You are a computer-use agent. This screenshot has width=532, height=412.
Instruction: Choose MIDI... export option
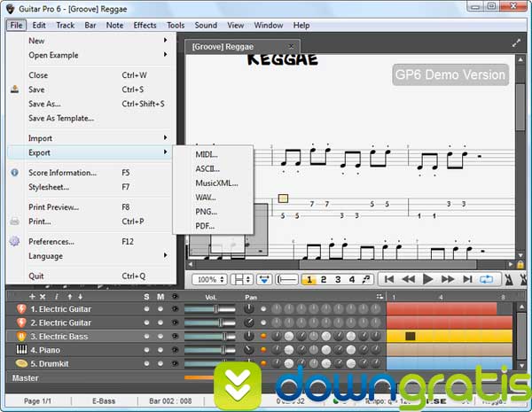point(207,155)
